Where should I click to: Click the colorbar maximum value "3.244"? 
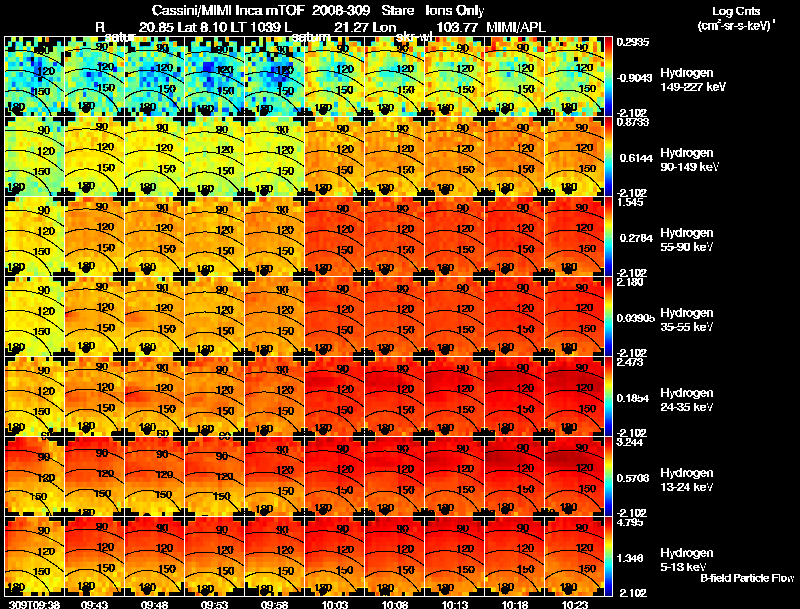[630, 442]
